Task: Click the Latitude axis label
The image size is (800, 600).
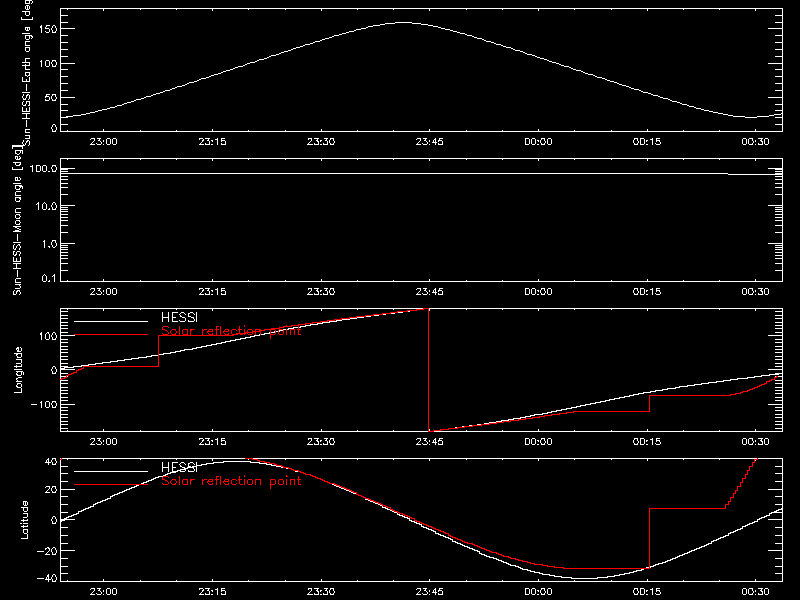Action: [x=24, y=520]
